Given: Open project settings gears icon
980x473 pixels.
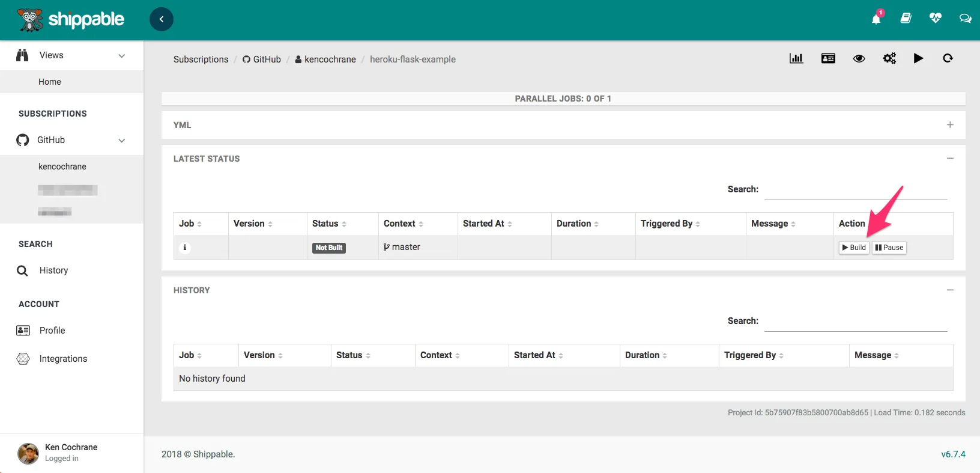Looking at the screenshot, I should (x=889, y=58).
